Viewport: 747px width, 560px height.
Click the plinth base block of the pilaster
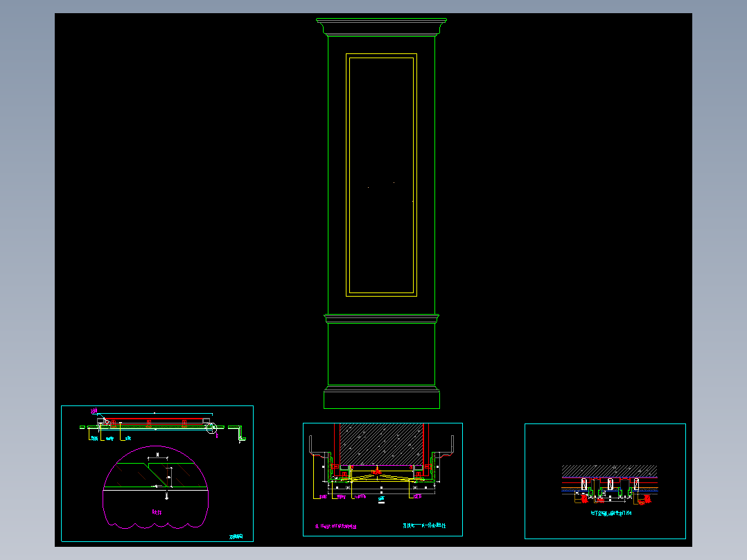[382, 399]
